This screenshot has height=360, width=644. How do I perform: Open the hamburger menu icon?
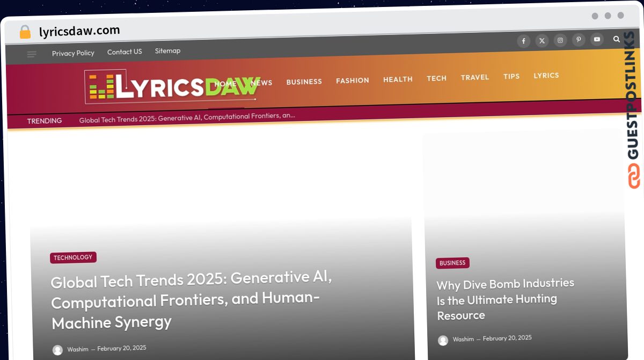[32, 54]
